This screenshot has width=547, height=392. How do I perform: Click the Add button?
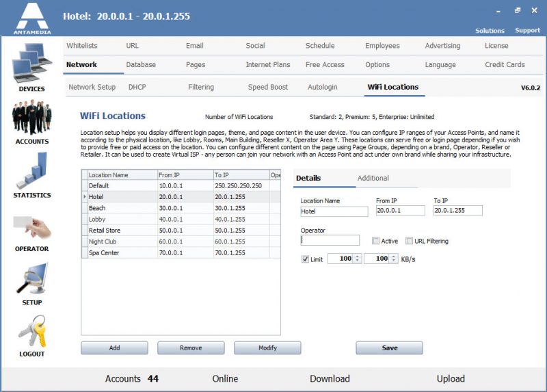114,348
